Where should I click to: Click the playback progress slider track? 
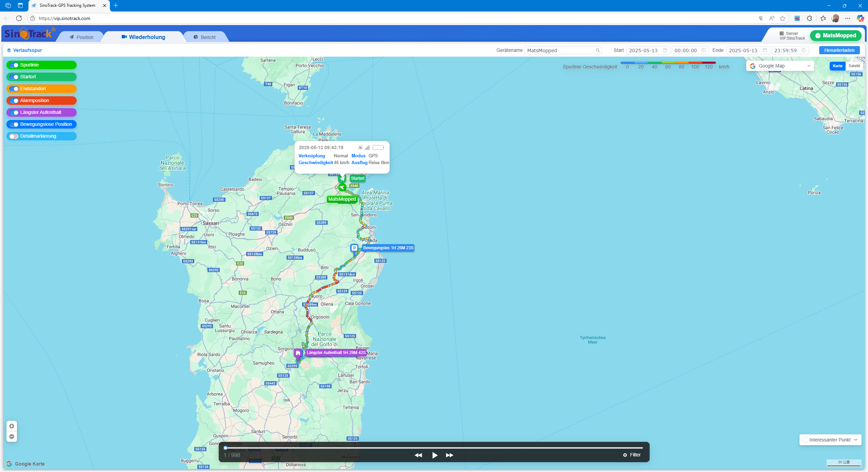click(434, 448)
